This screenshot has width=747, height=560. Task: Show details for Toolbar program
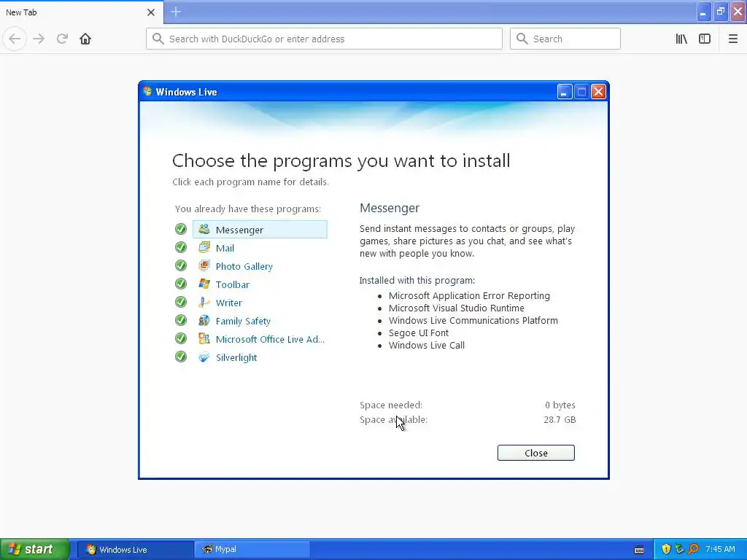coord(233,284)
